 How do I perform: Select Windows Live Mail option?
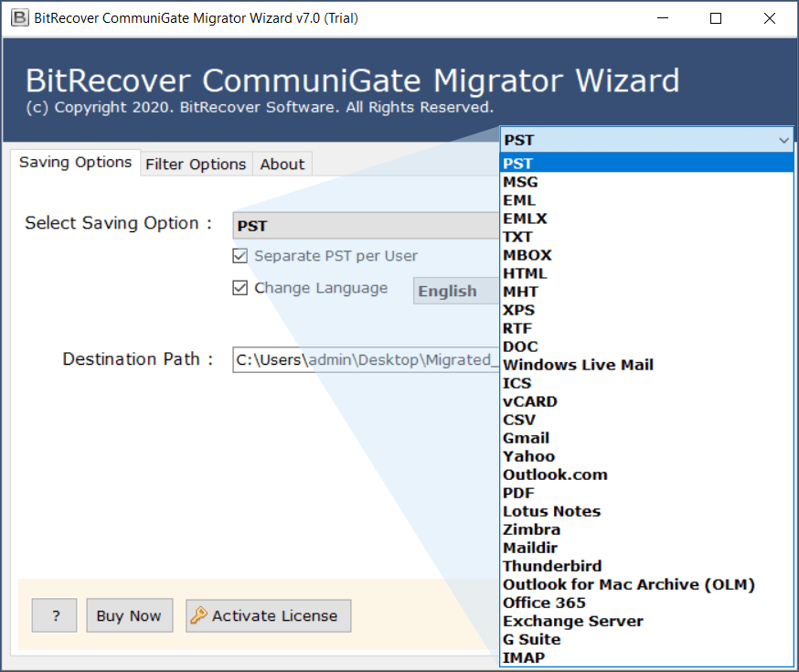pyautogui.click(x=646, y=366)
